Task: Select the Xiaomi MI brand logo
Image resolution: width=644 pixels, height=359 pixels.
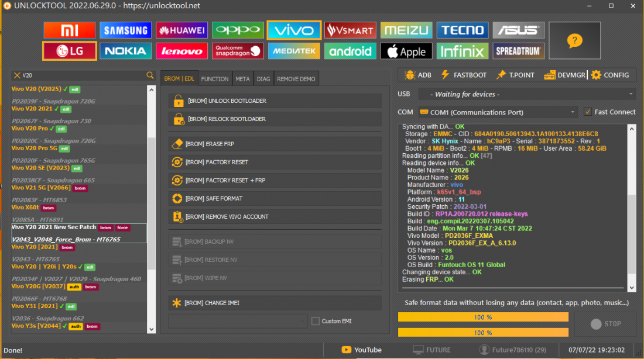Action: click(x=70, y=30)
